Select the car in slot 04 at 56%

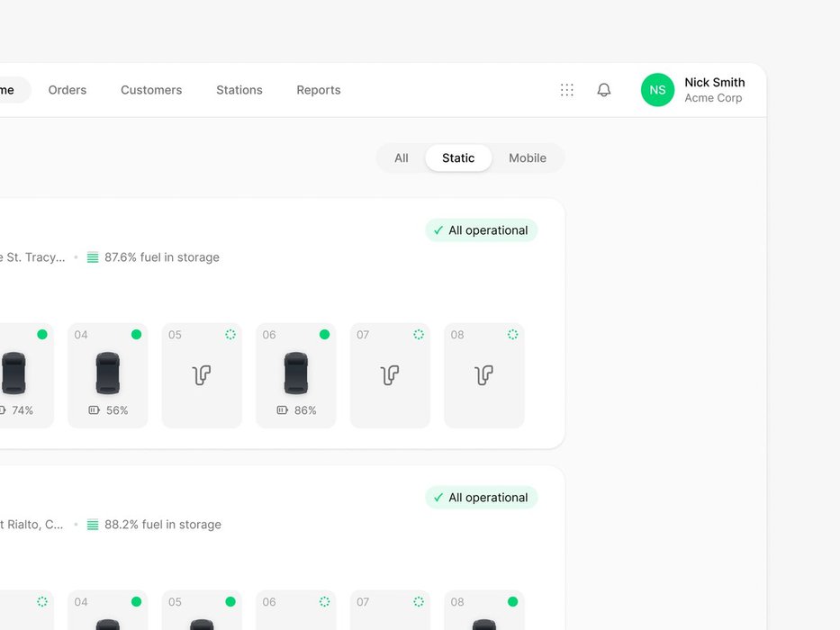click(107, 373)
